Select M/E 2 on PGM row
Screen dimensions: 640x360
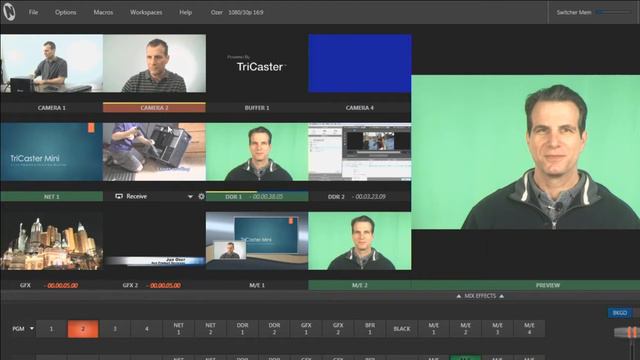(465, 329)
